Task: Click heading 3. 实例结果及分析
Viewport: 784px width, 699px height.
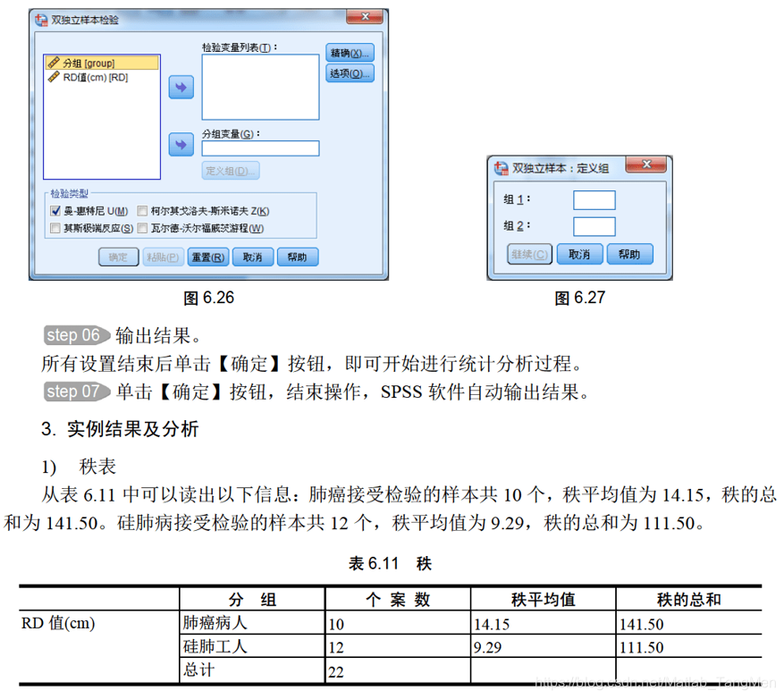Action: point(120,429)
